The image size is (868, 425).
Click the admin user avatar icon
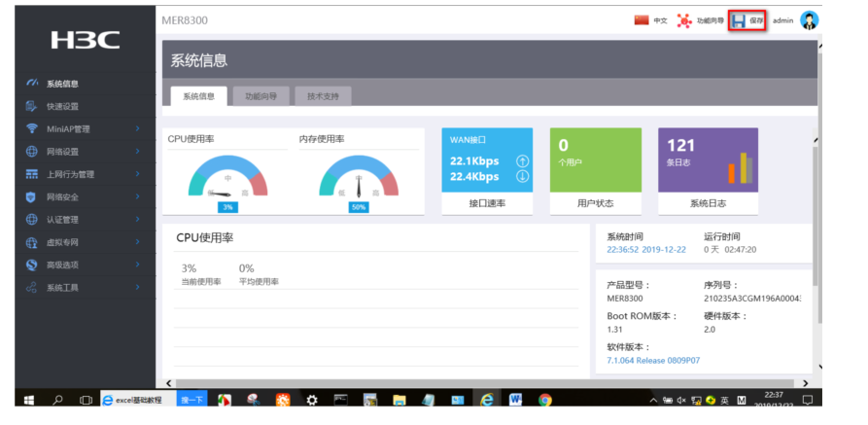pos(809,20)
